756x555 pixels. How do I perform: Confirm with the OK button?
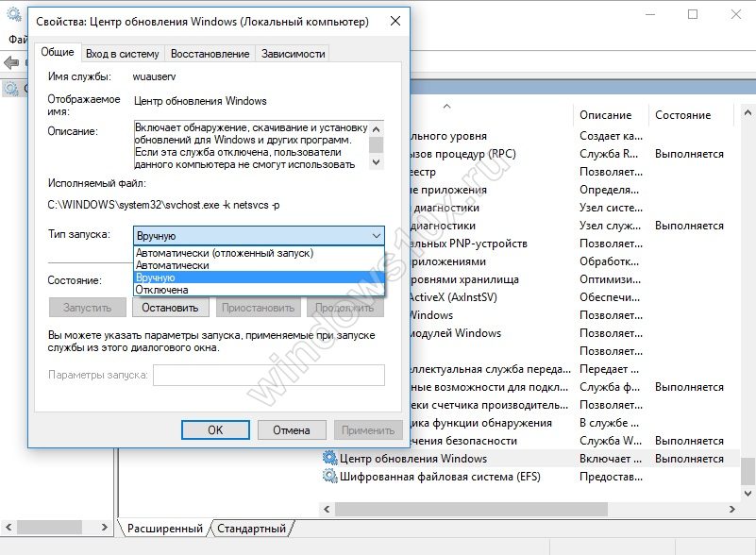point(215,430)
